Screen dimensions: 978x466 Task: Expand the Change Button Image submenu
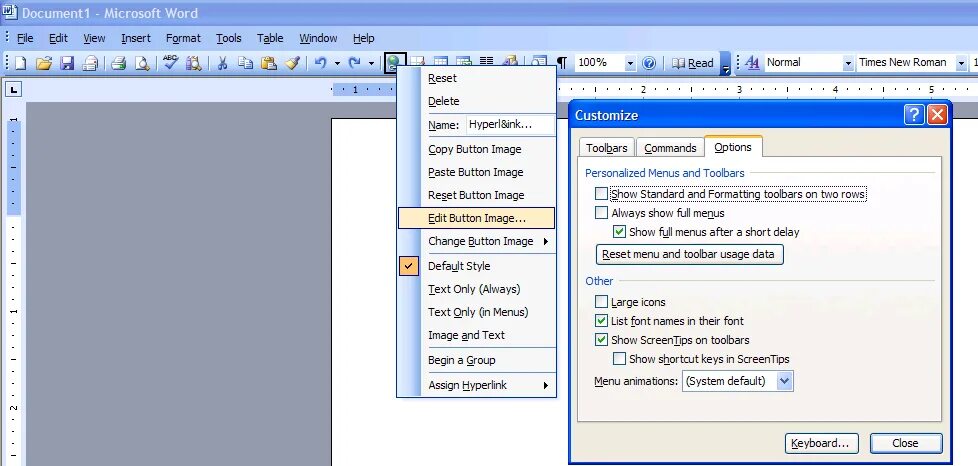(477, 241)
